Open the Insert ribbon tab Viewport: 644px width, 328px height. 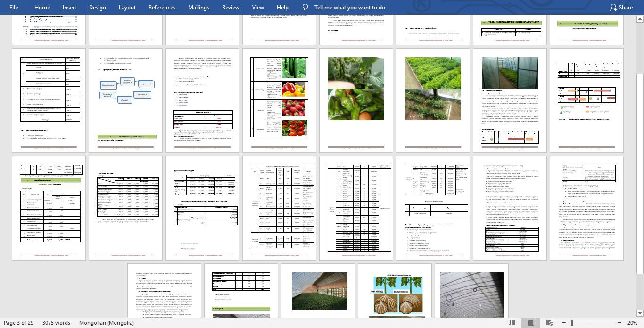coord(69,8)
